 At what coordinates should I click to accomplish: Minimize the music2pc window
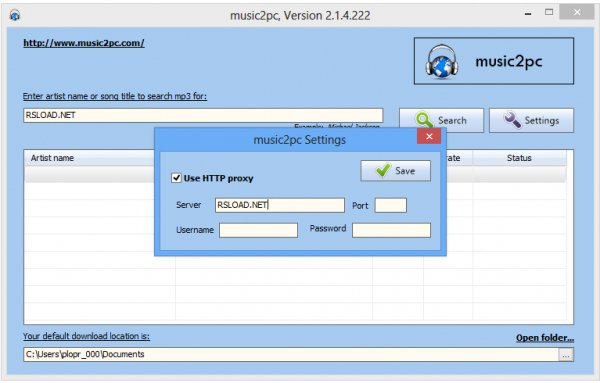(528, 13)
